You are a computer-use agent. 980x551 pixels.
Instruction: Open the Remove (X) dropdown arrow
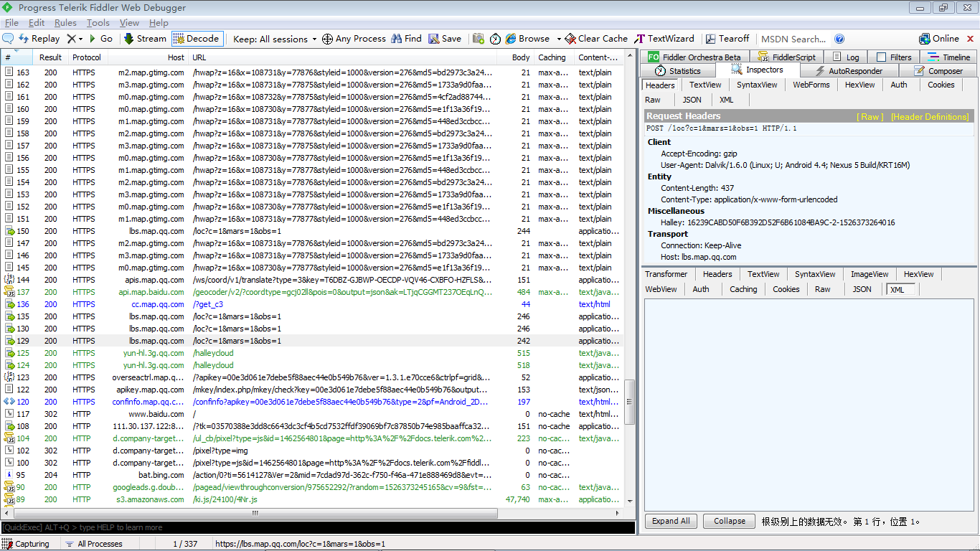point(81,39)
